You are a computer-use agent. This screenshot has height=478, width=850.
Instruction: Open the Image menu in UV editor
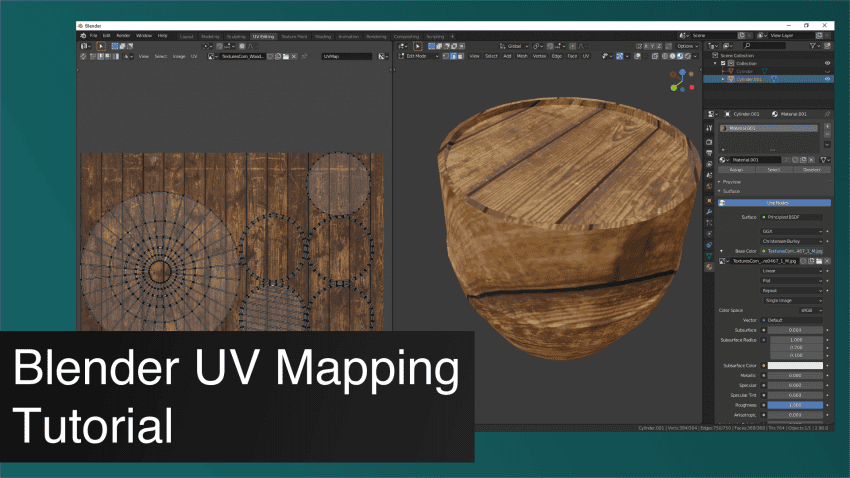[x=178, y=56]
